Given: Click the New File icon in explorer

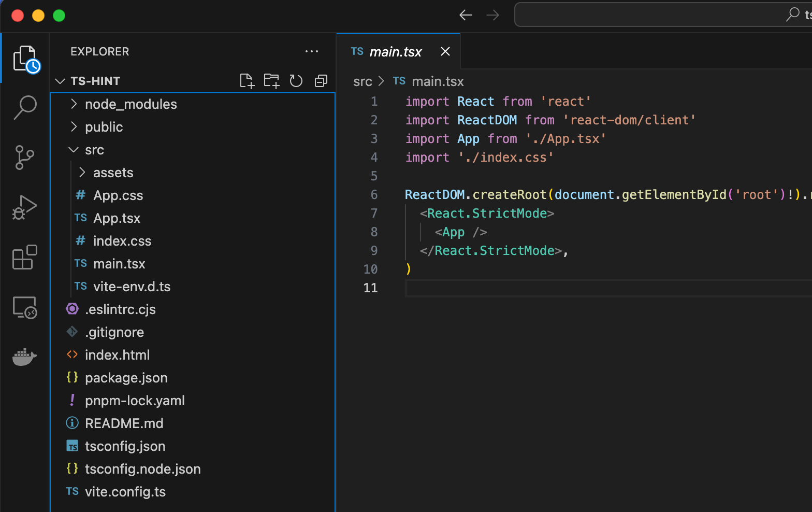Looking at the screenshot, I should coord(247,81).
